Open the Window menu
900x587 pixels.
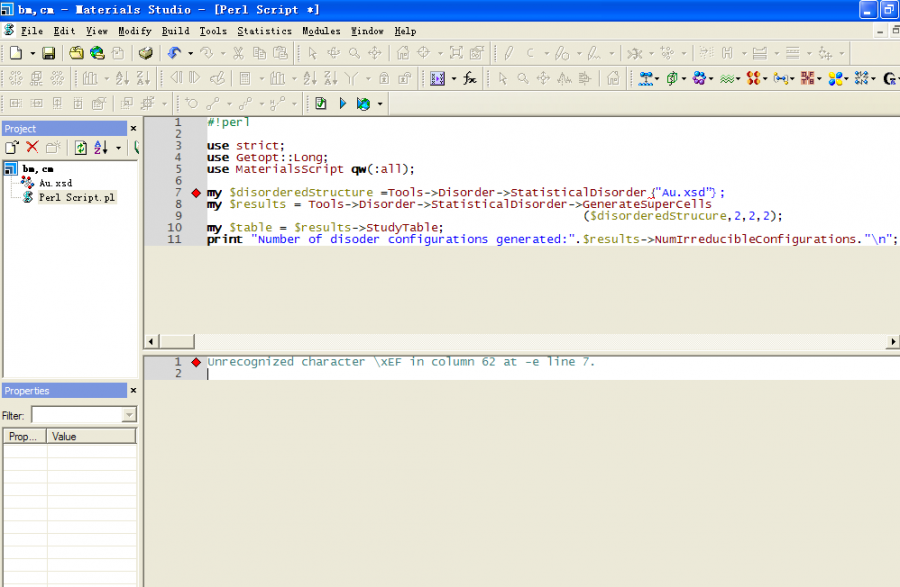367,31
